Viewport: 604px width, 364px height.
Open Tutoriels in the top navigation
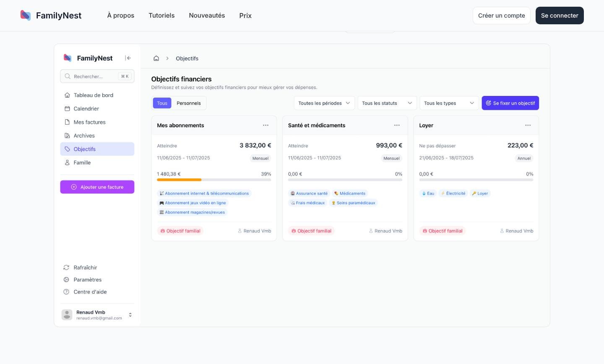[161, 15]
